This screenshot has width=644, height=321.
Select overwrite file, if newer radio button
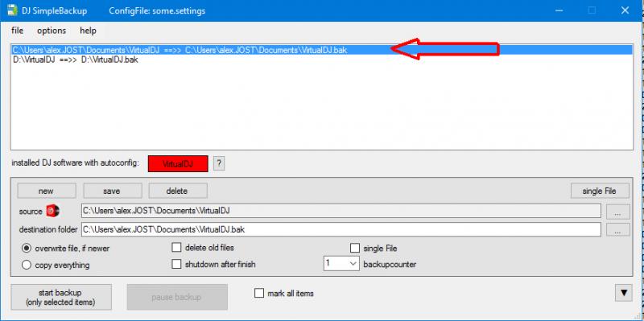[x=27, y=248]
